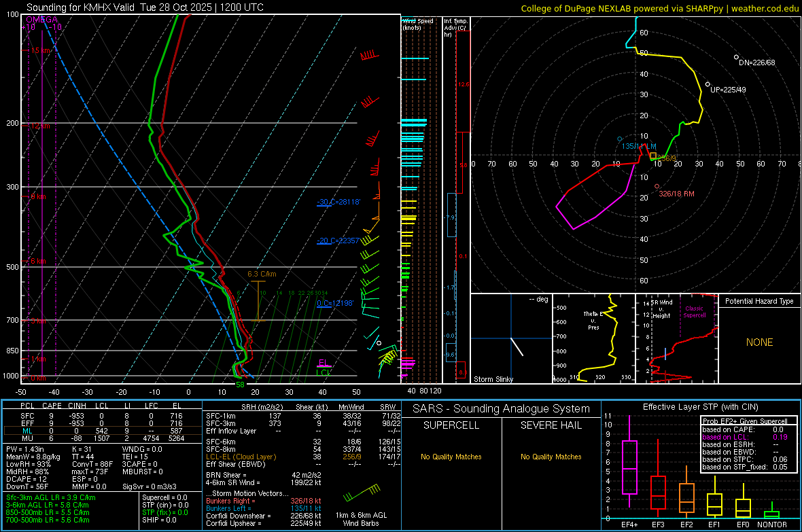Click the NONE Potential Hazard Type text
This screenshot has width=802, height=532.
(x=759, y=342)
